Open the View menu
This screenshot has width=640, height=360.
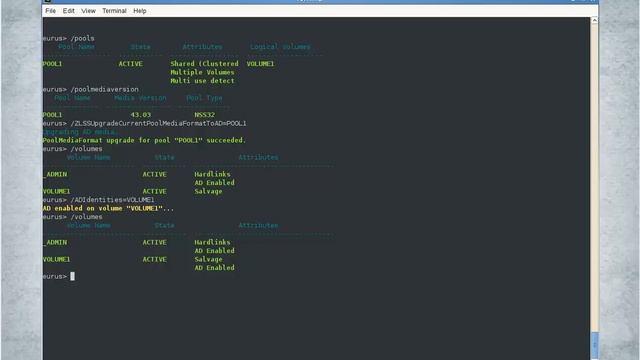coord(88,11)
